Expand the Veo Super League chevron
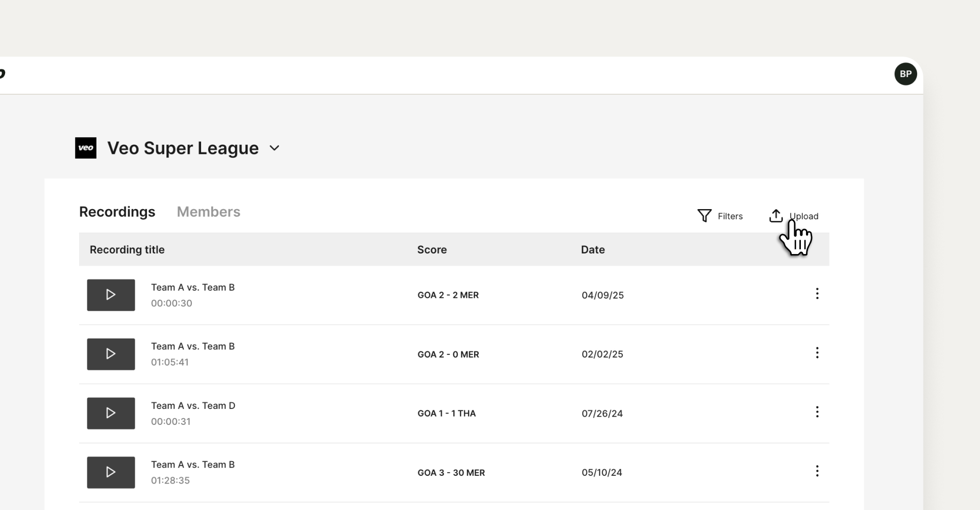The width and height of the screenshot is (980, 510). (275, 148)
